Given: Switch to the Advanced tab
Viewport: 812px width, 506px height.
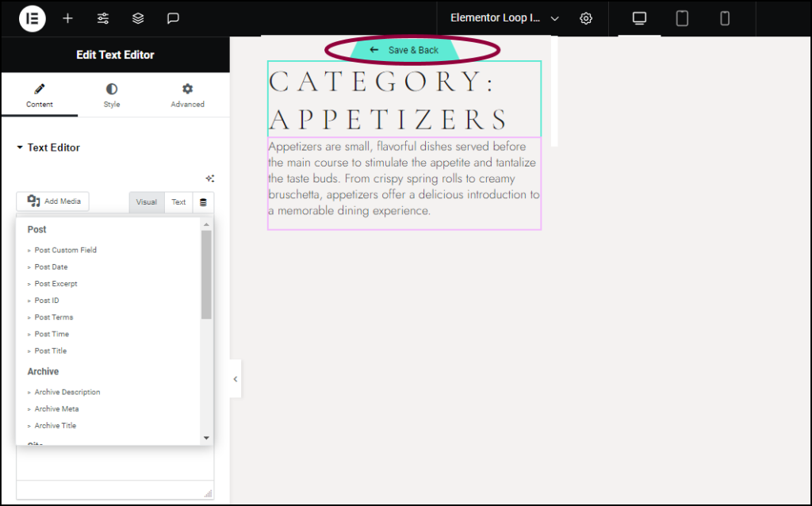Looking at the screenshot, I should click(x=187, y=95).
